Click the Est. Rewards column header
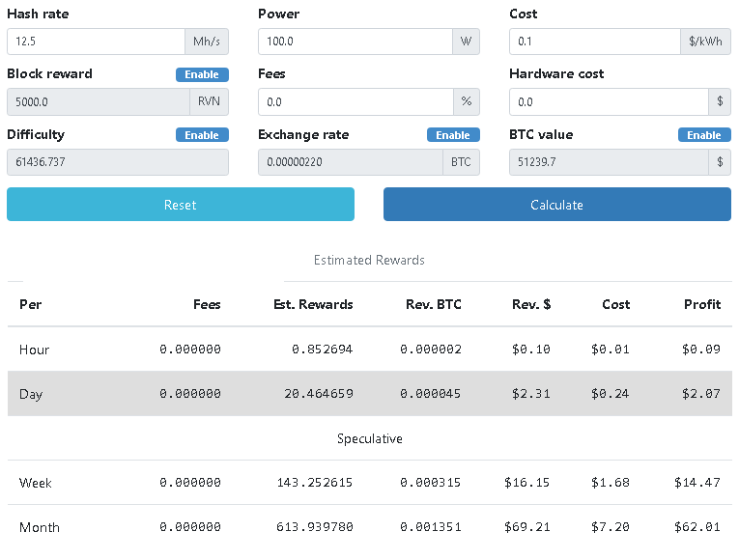Screen dimensions: 739x560 point(313,304)
